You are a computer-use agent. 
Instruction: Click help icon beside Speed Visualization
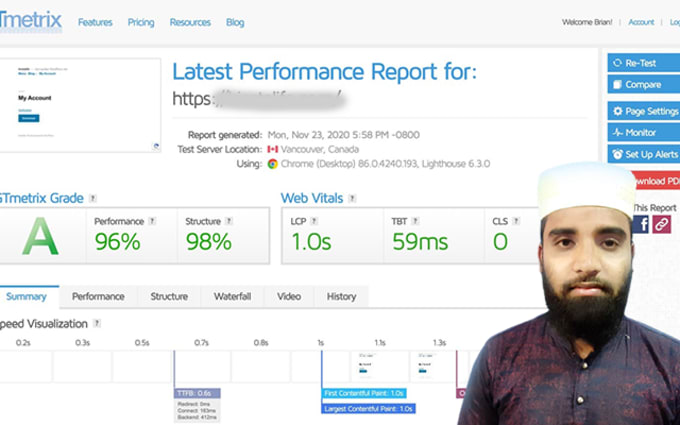pos(97,323)
